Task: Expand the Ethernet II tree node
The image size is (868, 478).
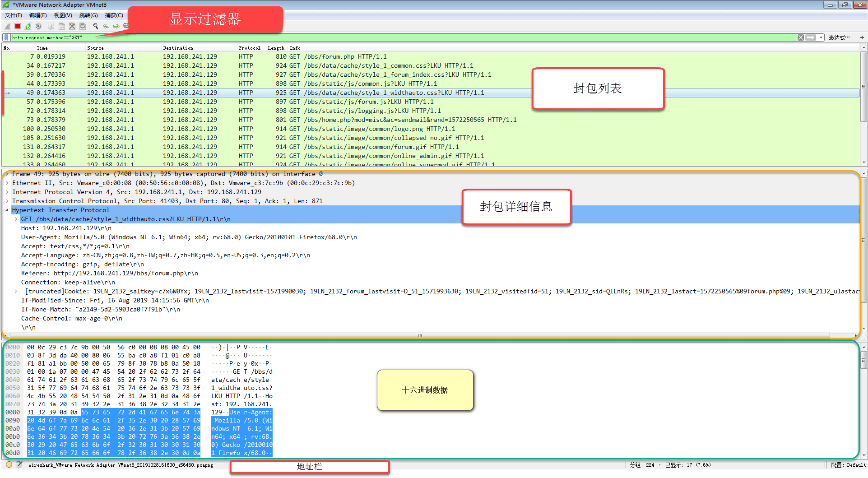Action: [x=7, y=183]
